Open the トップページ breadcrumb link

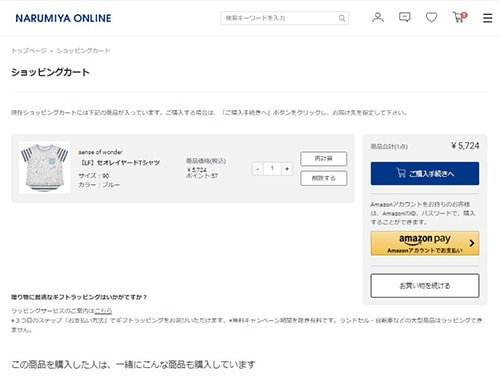tap(29, 51)
